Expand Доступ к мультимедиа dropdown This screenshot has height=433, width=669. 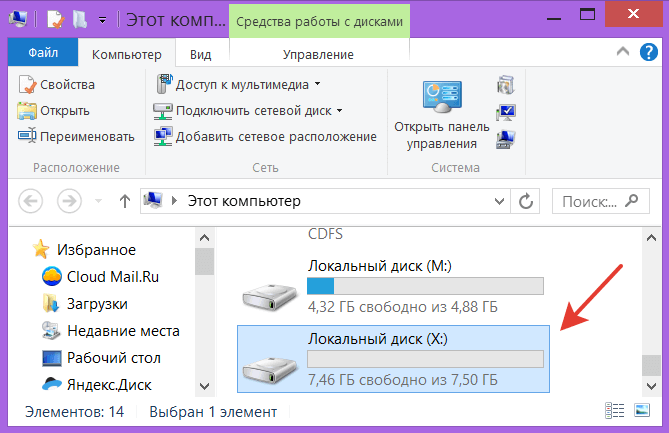click(318, 85)
